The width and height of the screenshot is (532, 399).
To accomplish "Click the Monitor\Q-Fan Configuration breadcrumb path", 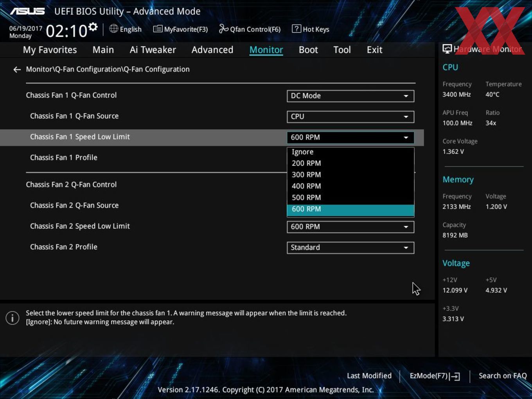I will (108, 69).
